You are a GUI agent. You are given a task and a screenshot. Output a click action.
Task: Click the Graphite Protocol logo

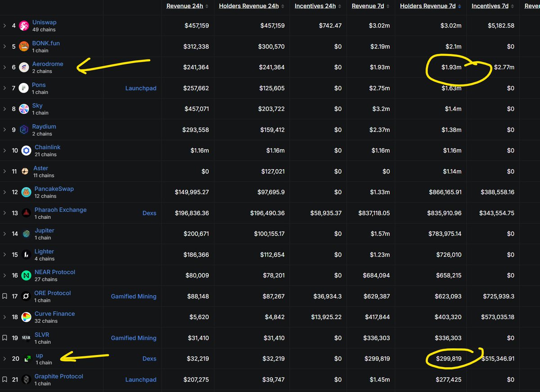coord(27,379)
